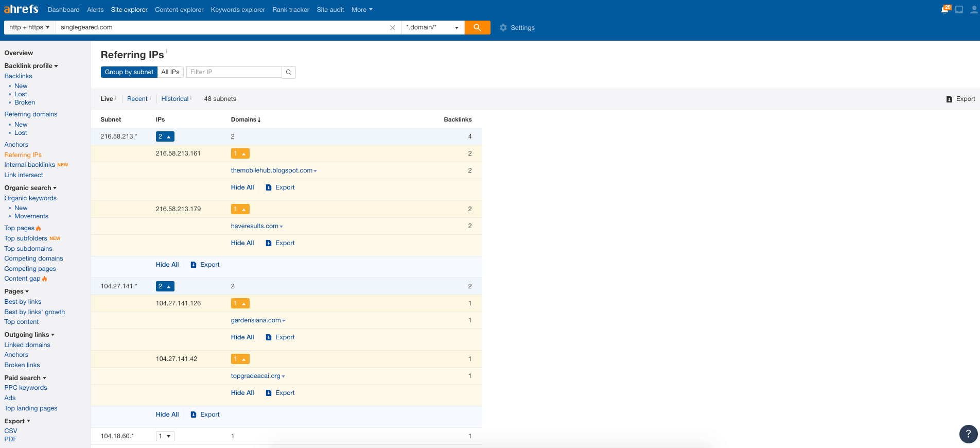The image size is (980, 448).
Task: Export the topgradeacai.org domain list
Action: tap(280, 393)
